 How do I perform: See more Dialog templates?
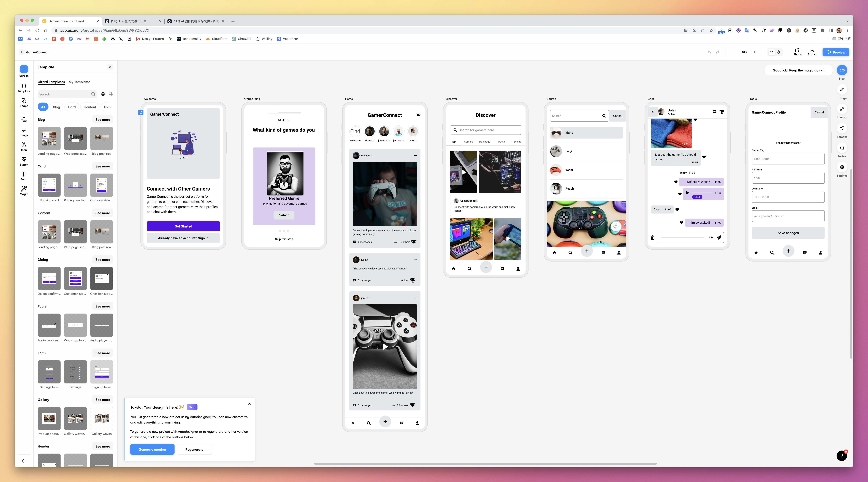(x=103, y=259)
